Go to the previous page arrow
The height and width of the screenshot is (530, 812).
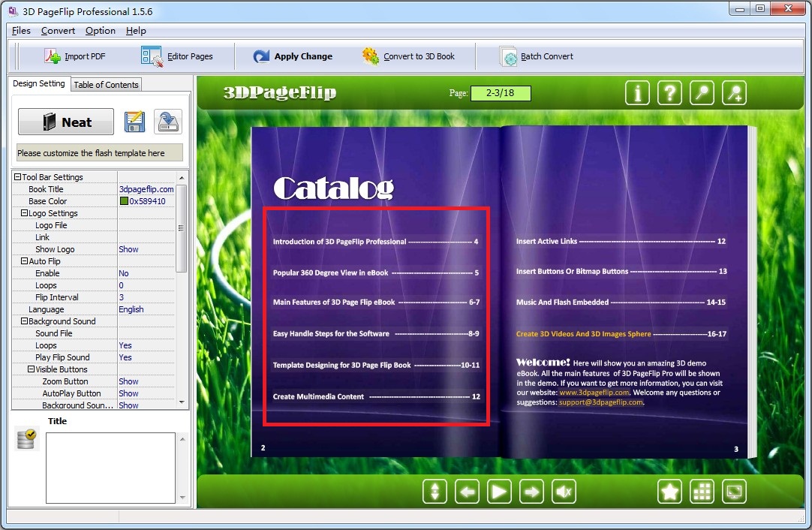point(467,491)
